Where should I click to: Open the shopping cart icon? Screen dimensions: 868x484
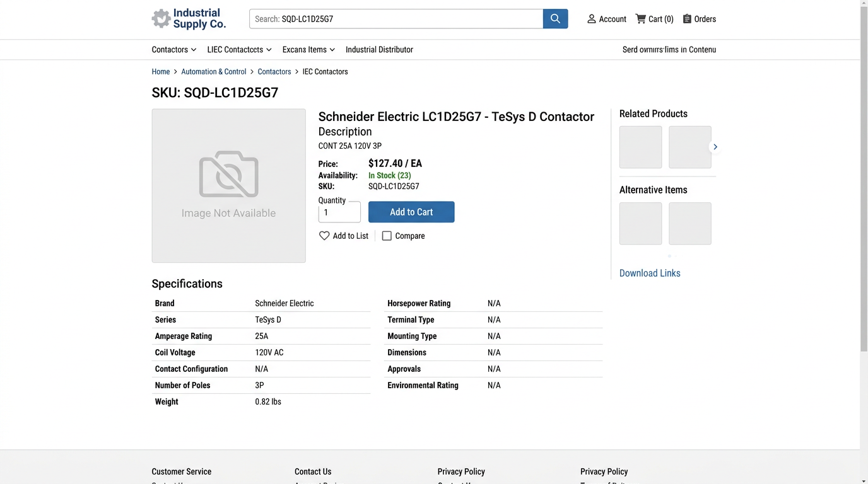(x=640, y=19)
